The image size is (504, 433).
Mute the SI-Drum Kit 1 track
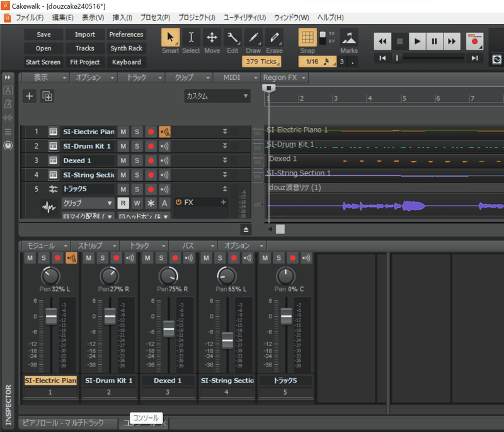click(x=123, y=145)
